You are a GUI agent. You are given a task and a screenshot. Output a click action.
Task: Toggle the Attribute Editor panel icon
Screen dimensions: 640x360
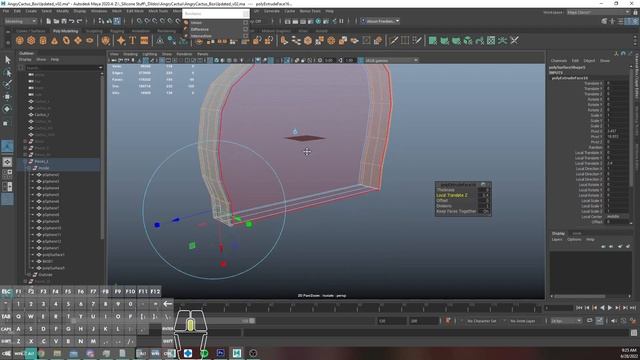tap(620, 21)
